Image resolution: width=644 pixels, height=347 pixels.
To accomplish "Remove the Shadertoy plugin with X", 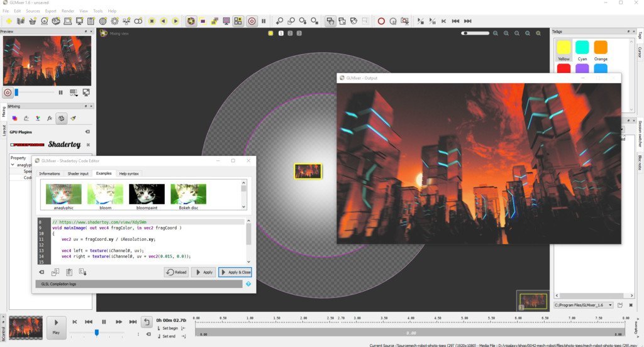I will 88,145.
